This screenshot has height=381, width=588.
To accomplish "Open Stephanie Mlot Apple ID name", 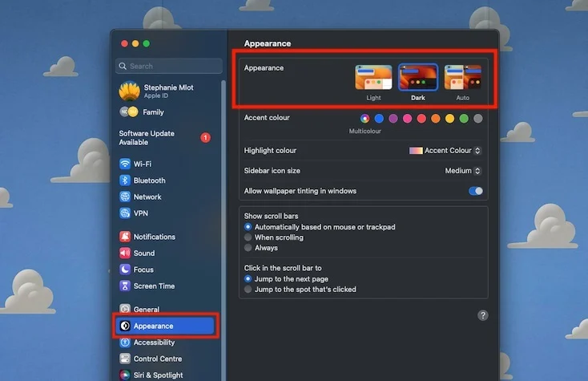I will (x=169, y=87).
